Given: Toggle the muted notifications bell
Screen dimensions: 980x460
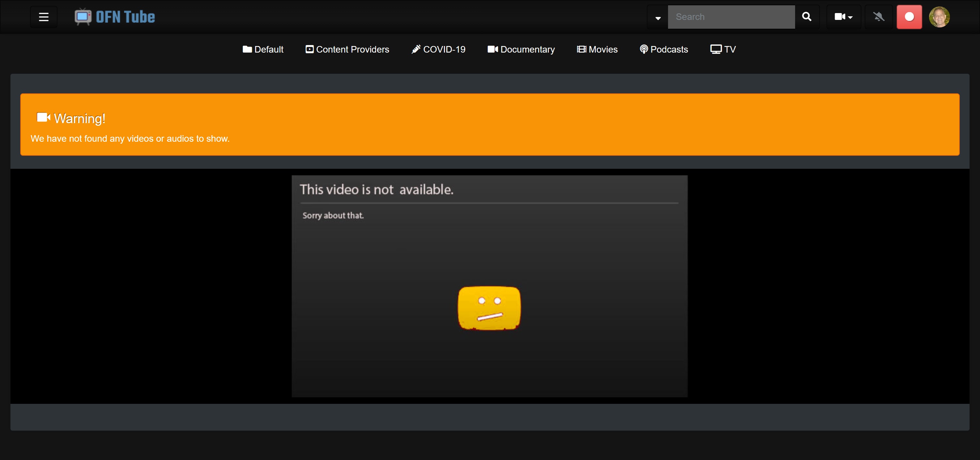Looking at the screenshot, I should click(x=878, y=17).
